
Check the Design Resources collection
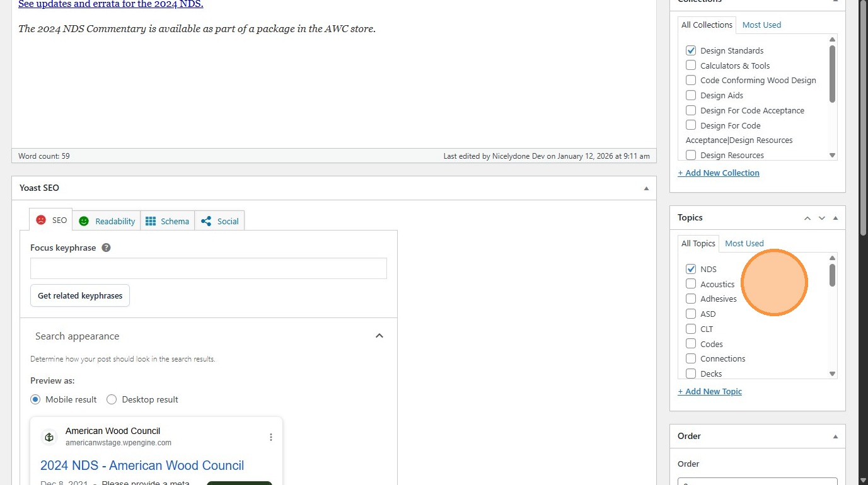click(691, 155)
